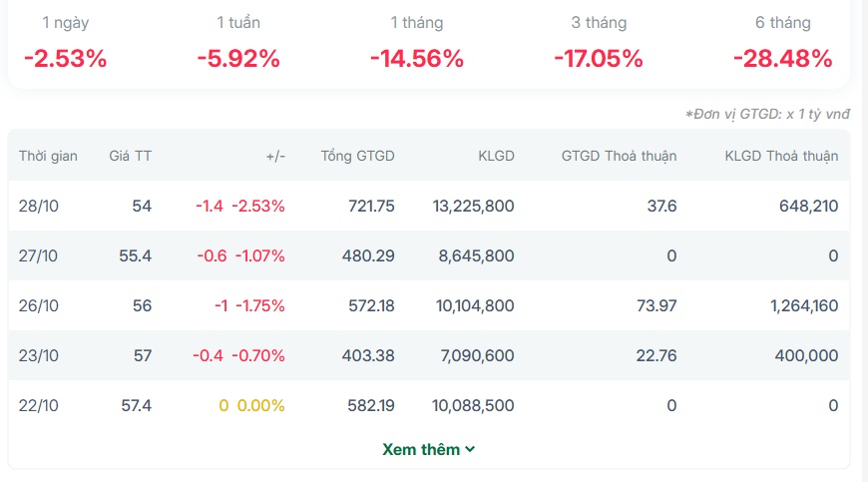868x482 pixels.
Task: Select the 22/10 trading row
Action: click(x=429, y=405)
